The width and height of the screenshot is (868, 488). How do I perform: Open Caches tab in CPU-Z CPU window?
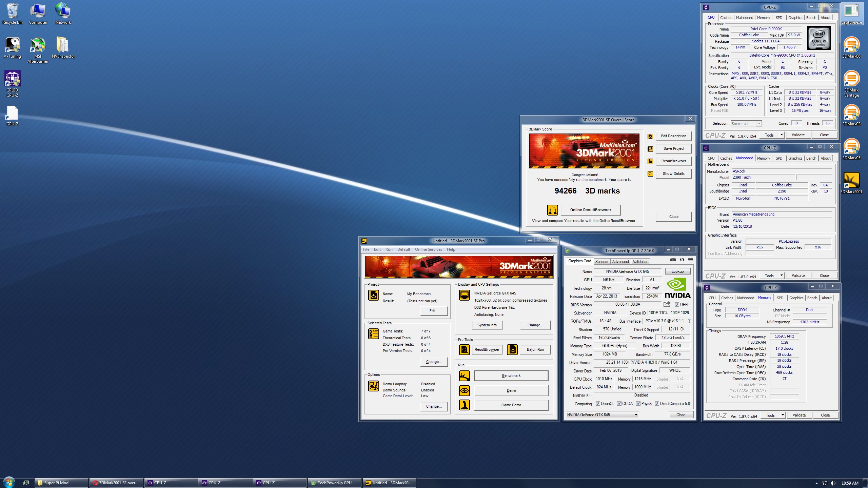[726, 18]
